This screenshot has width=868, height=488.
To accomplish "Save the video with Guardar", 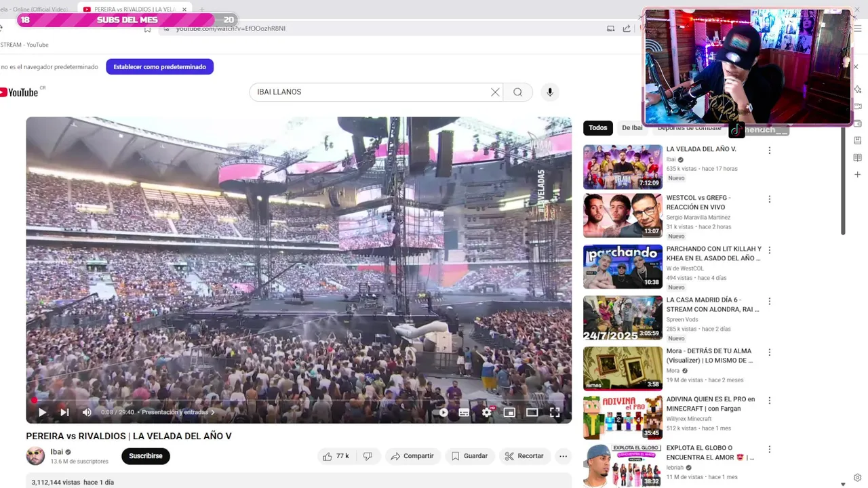I will (469, 456).
